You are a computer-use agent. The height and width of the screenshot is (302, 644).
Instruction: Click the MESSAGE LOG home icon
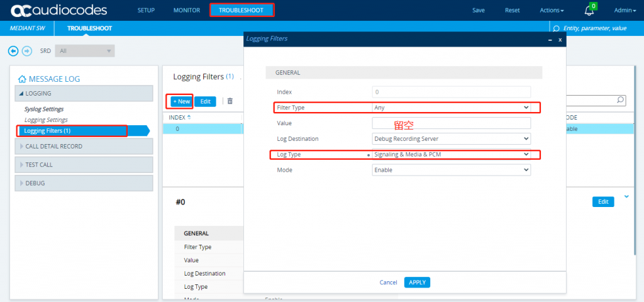(x=22, y=79)
